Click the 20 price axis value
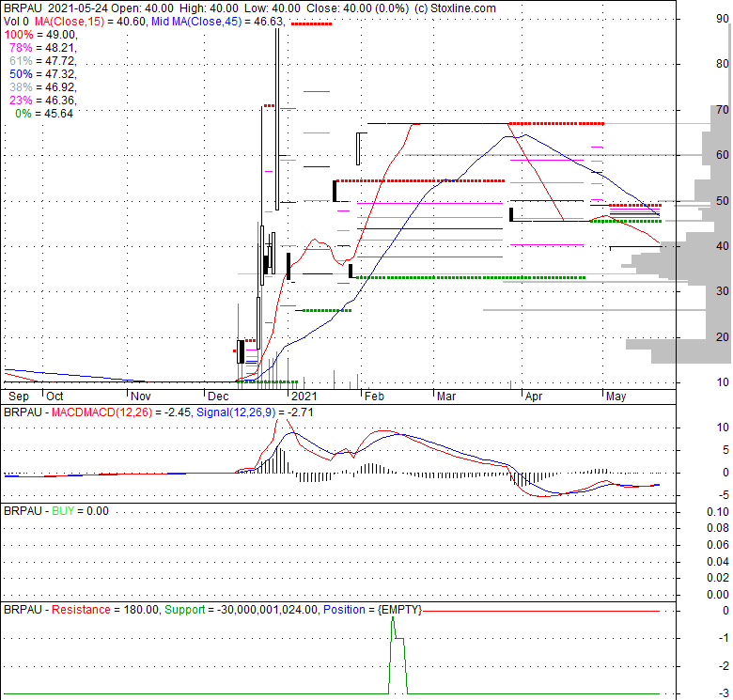The height and width of the screenshot is (700, 733). pyautogui.click(x=723, y=337)
